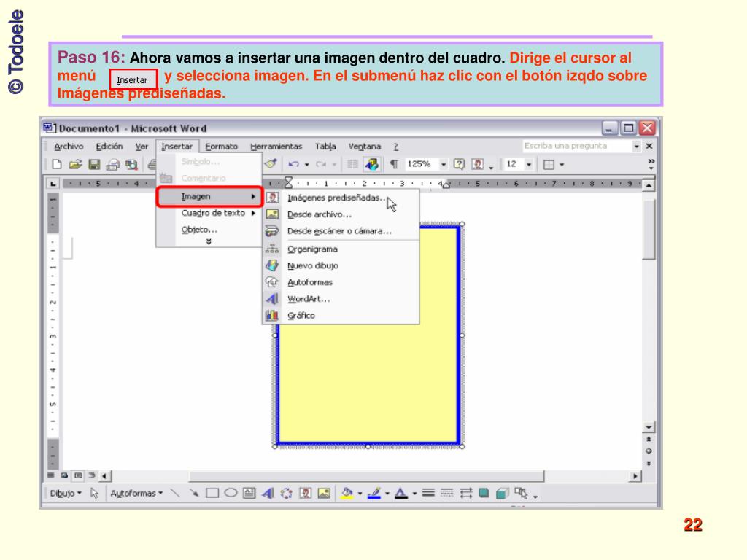
Task: Pick the Rectangle tool in the Drawing toolbar
Action: [212, 494]
